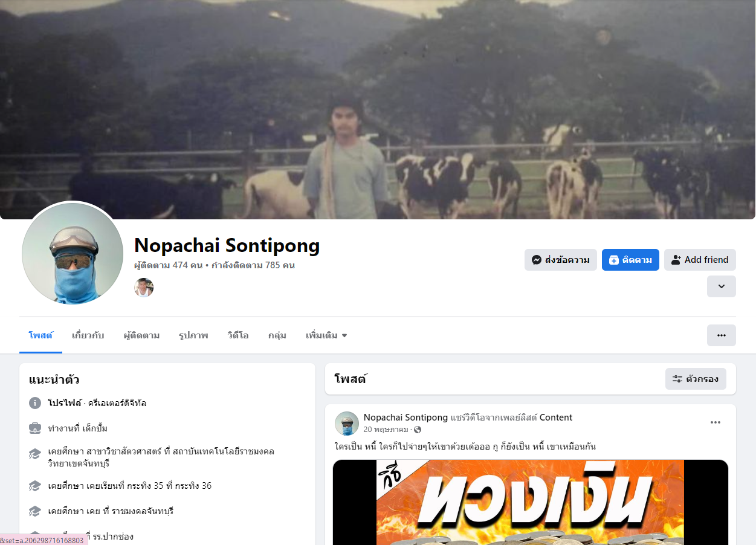Click the info icon beside โปรไฟล์
Image resolution: width=756 pixels, height=545 pixels.
tap(35, 403)
